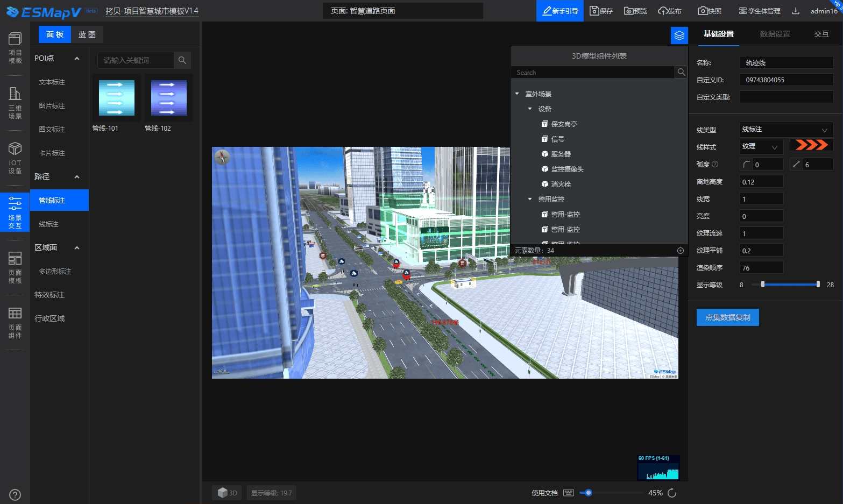Switch to the 数据设置 tab
The height and width of the screenshot is (504, 843).
(775, 33)
